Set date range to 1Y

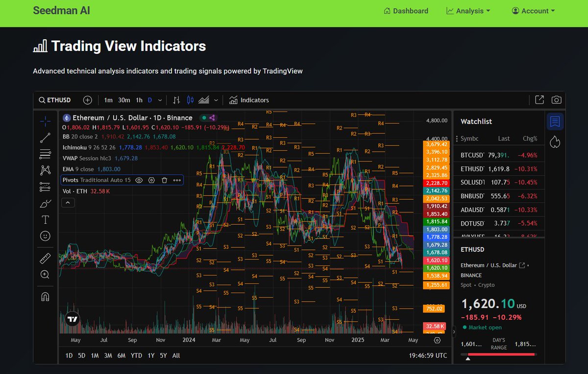[x=151, y=356]
